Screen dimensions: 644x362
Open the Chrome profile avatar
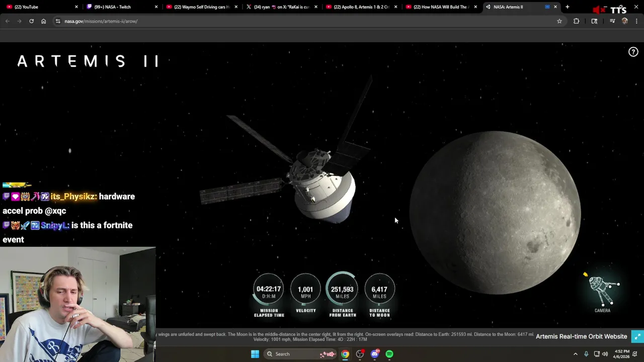coord(624,21)
